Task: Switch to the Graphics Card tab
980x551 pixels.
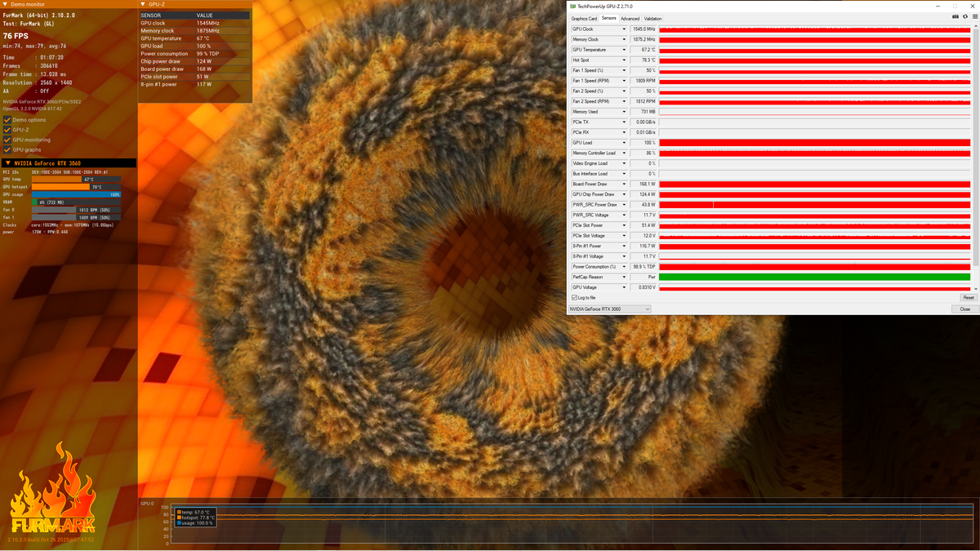Action: pos(584,19)
